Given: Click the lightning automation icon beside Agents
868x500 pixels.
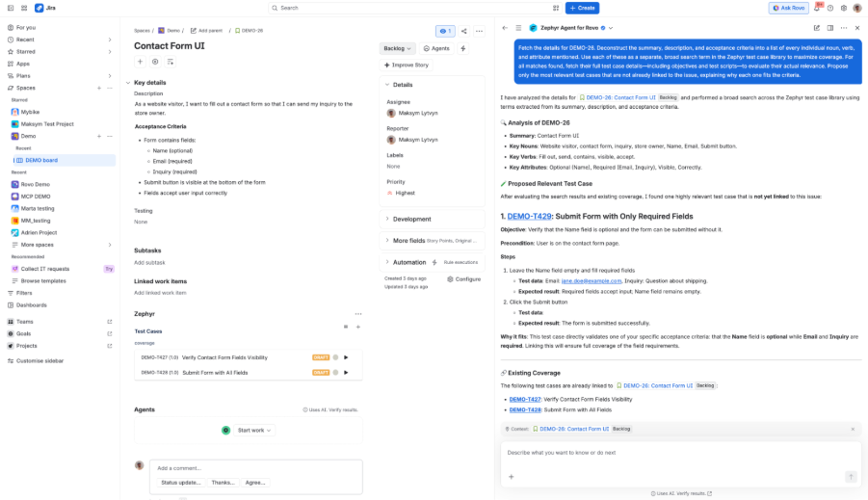Looking at the screenshot, I should [x=463, y=49].
